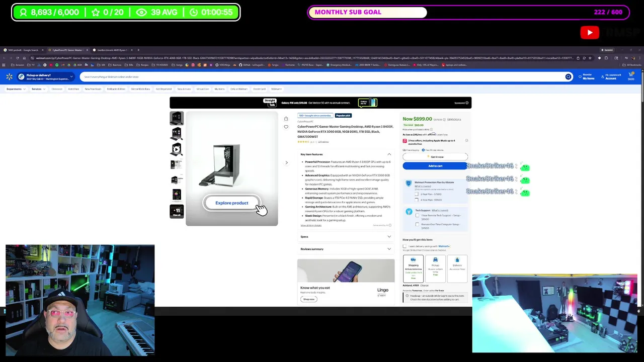Check delivery savings with Walmart+ checkbox

tap(405, 246)
